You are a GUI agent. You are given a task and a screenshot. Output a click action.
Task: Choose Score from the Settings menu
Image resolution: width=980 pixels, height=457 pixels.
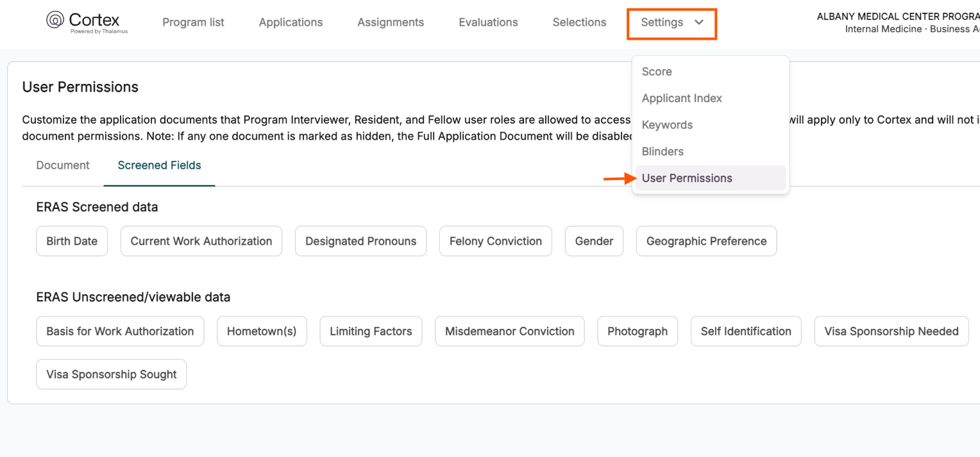coord(656,71)
